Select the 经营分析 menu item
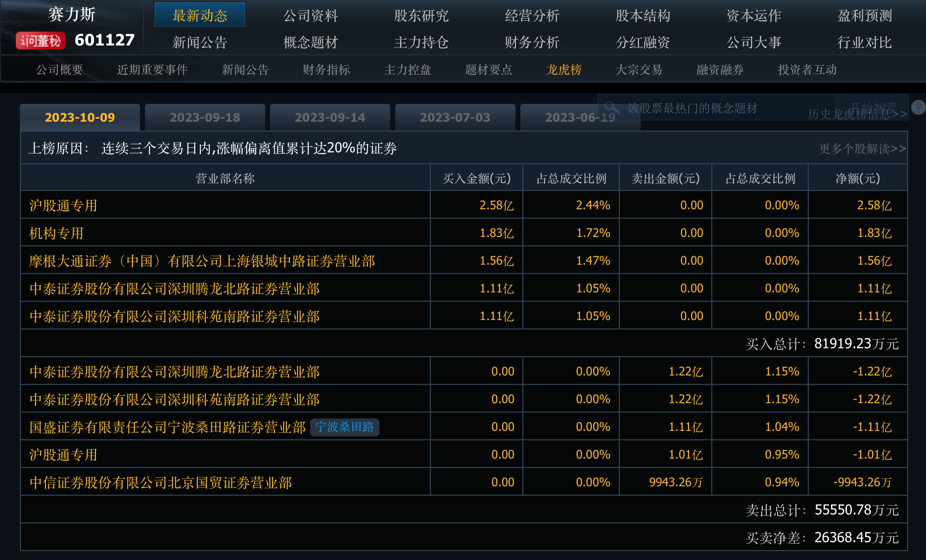 tap(532, 15)
